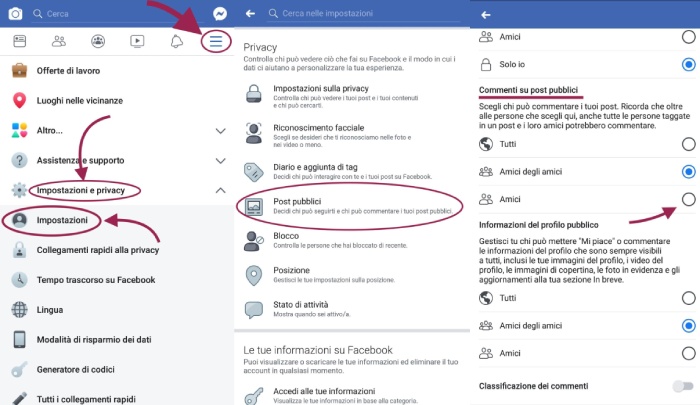This screenshot has height=405, width=700.
Task: Open 'Accedi alle tue informazioni'
Action: click(x=352, y=395)
